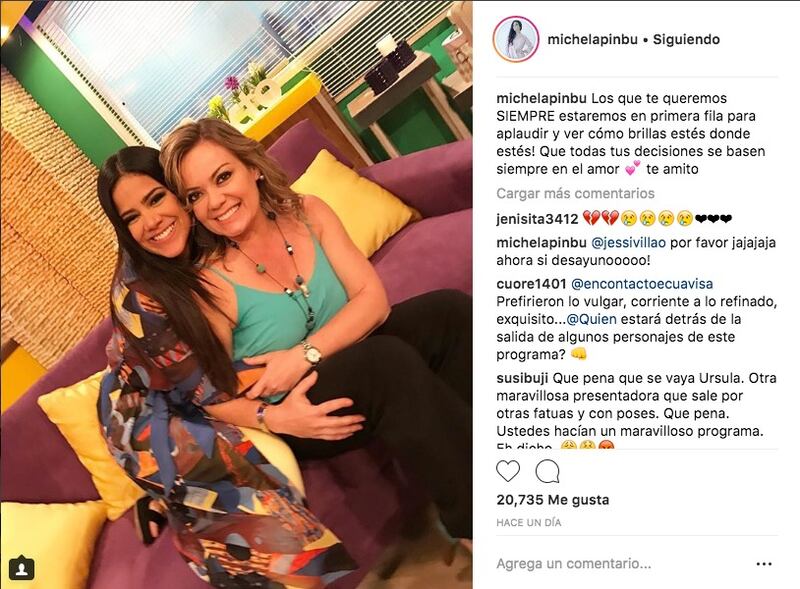Open cuore1401 commenter profile
The height and width of the screenshot is (589, 800).
point(531,284)
